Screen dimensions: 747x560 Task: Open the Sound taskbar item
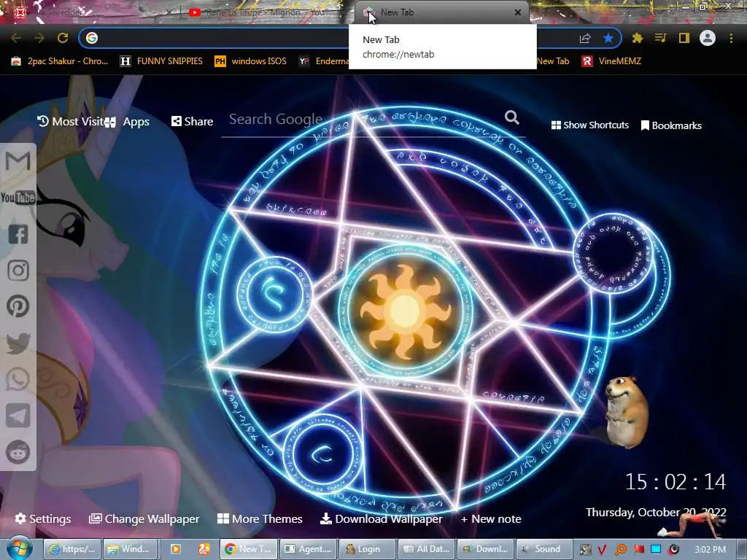543,549
